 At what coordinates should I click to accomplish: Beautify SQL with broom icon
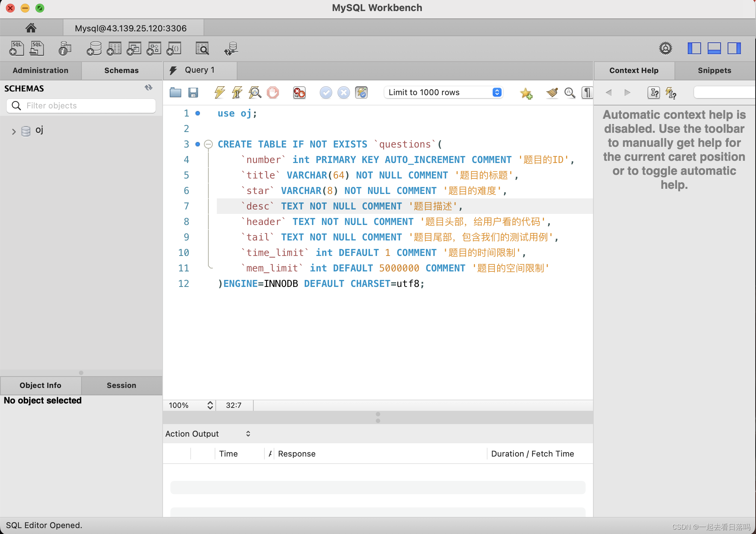pyautogui.click(x=552, y=93)
